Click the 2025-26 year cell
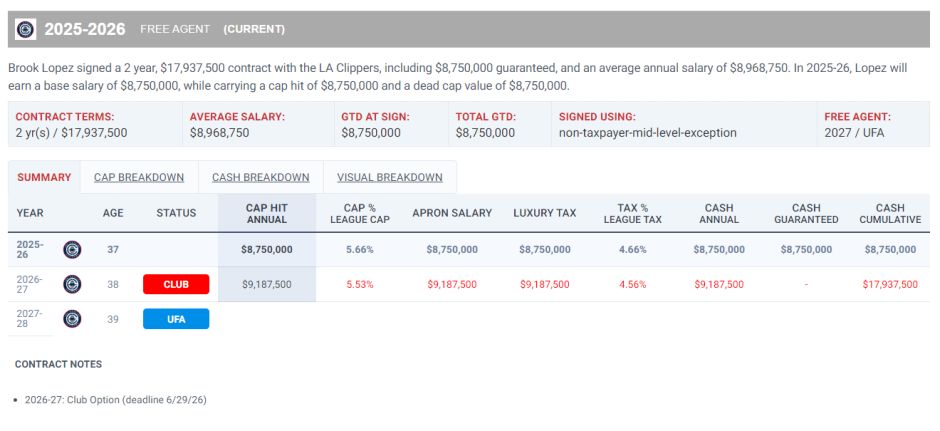 [30, 249]
